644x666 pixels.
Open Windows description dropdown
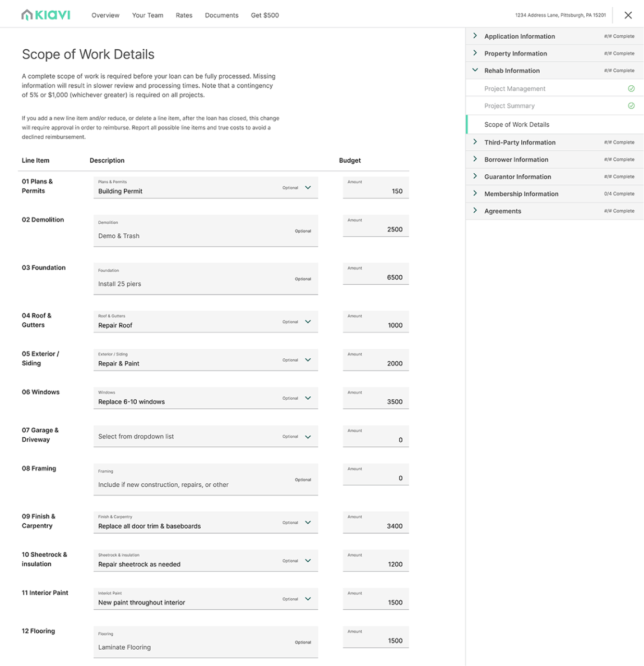tap(206, 398)
